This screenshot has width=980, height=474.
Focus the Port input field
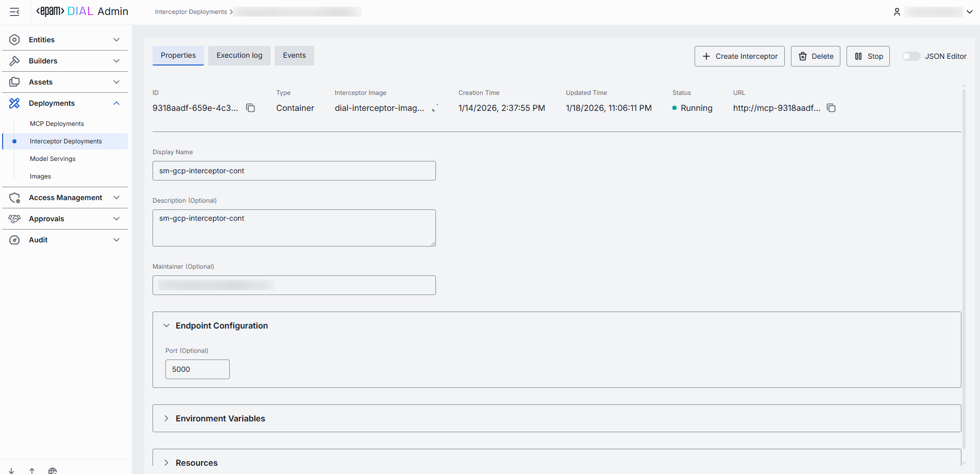click(x=197, y=369)
